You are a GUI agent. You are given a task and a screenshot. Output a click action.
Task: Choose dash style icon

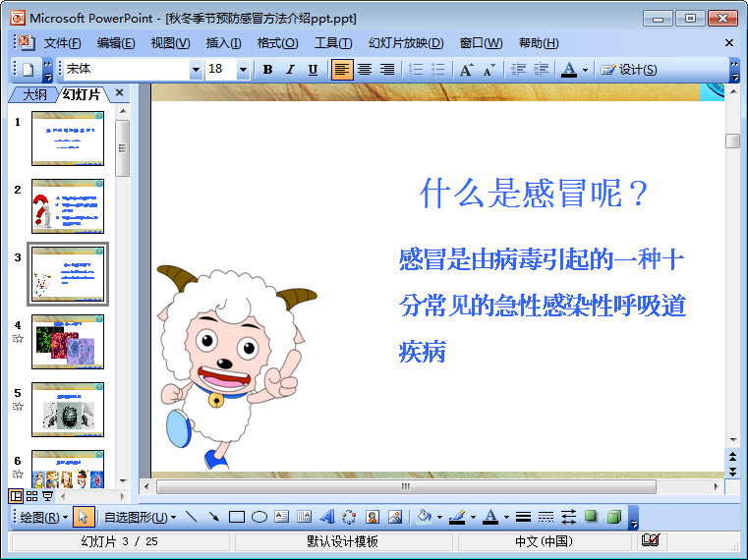click(x=546, y=517)
